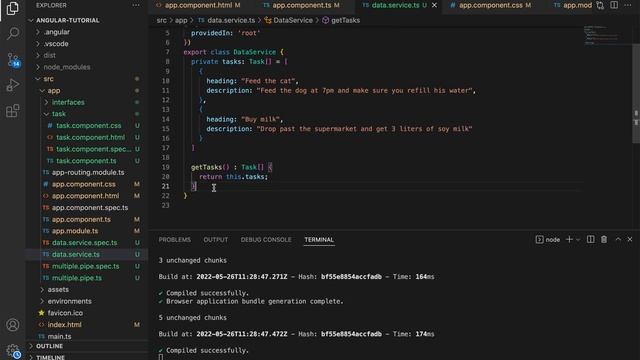Screen dimensions: 640x360
Task: Open the Explorer view in activity bar
Action: (13, 8)
